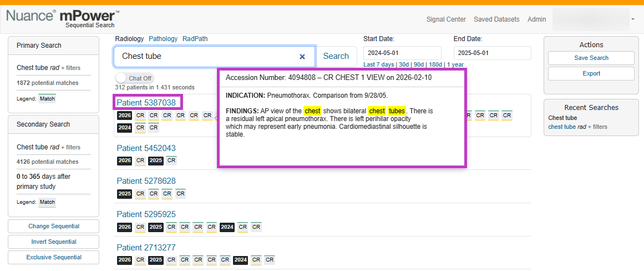Open the CR study after 2026 for Patient 5295925
Image resolution: width=644 pixels, height=271 pixels.
(140, 227)
